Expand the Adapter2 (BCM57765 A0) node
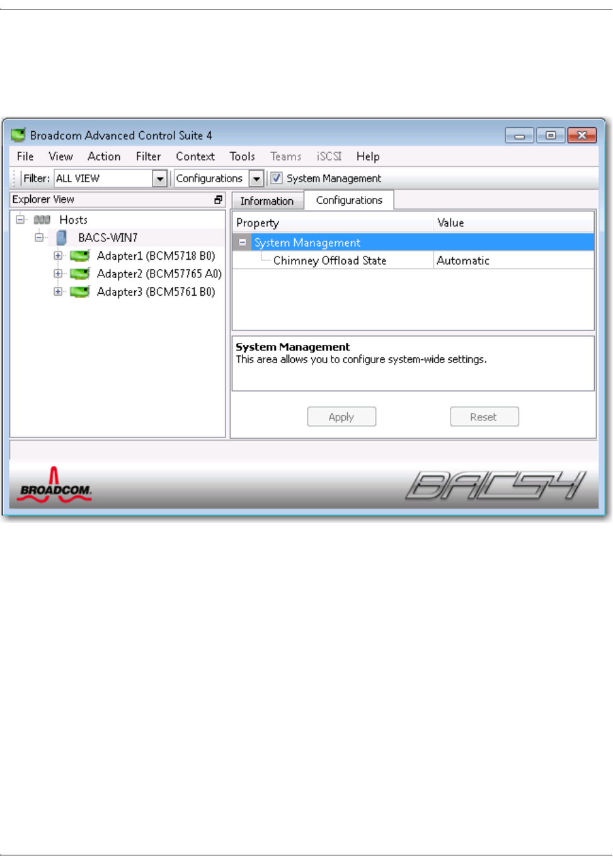This screenshot has height=868, width=613. (x=58, y=274)
